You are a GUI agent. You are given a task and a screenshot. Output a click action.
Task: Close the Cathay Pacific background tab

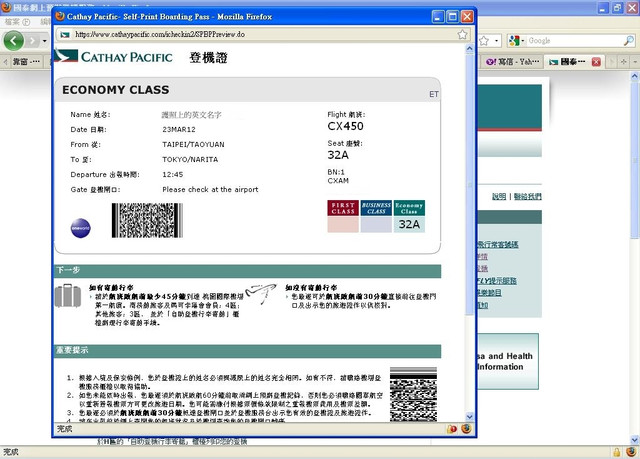point(596,62)
